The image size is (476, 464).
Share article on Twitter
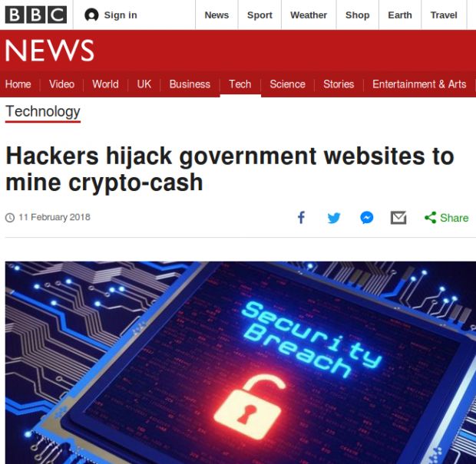[334, 218]
